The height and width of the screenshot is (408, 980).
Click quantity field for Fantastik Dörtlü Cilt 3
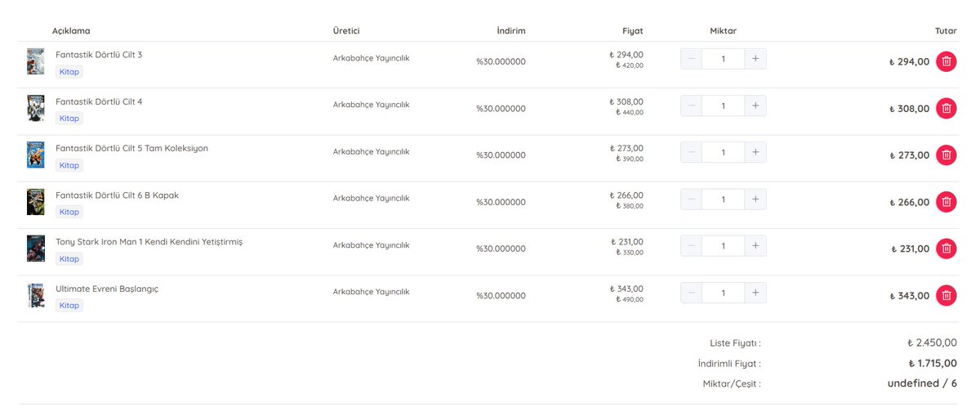click(x=724, y=59)
